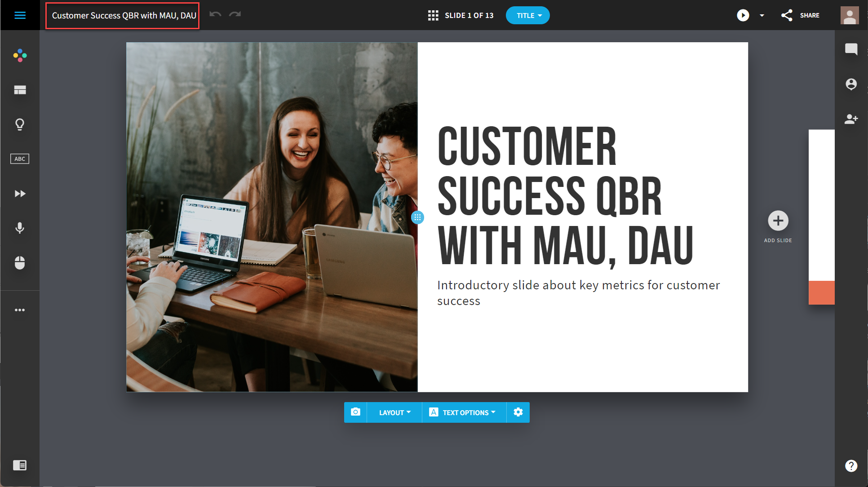Click the SHARE button
Viewport: 868px width, 487px height.
(x=800, y=15)
